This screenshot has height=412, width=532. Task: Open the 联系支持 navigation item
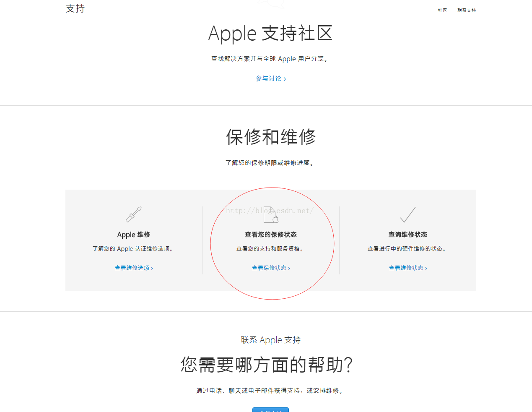tap(467, 10)
